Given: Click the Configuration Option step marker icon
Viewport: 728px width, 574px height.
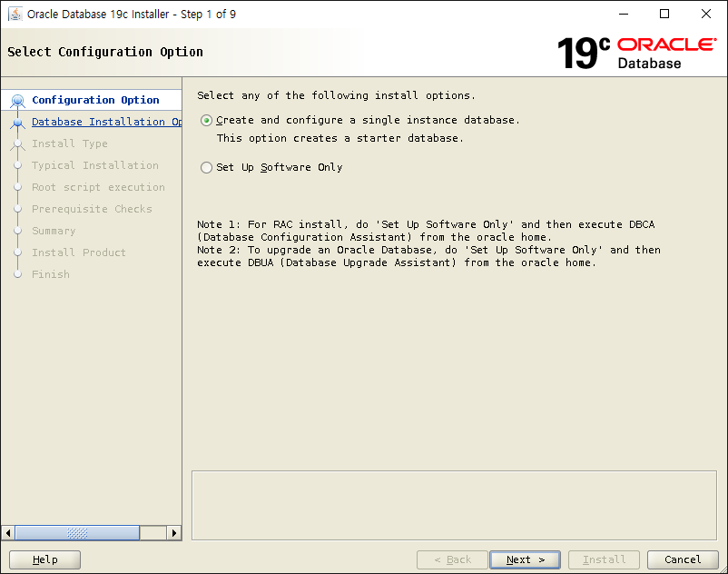Looking at the screenshot, I should tap(17, 100).
